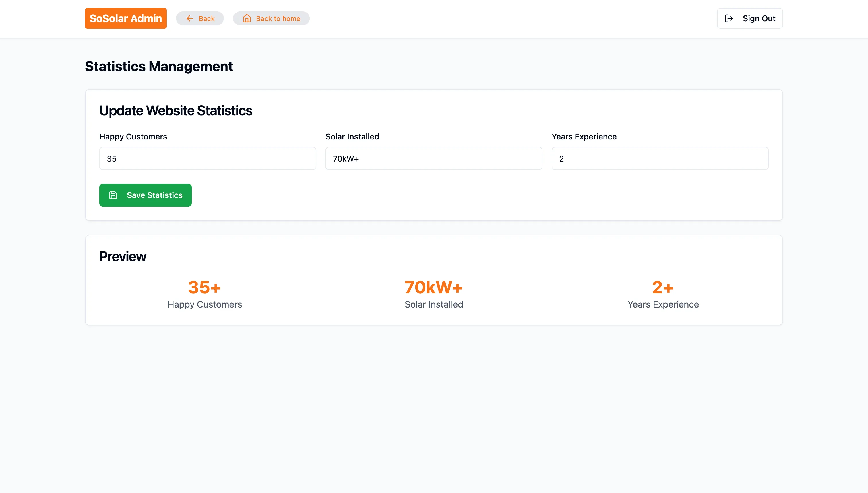
Task: Click the floppy-disk save icon
Action: 113,195
